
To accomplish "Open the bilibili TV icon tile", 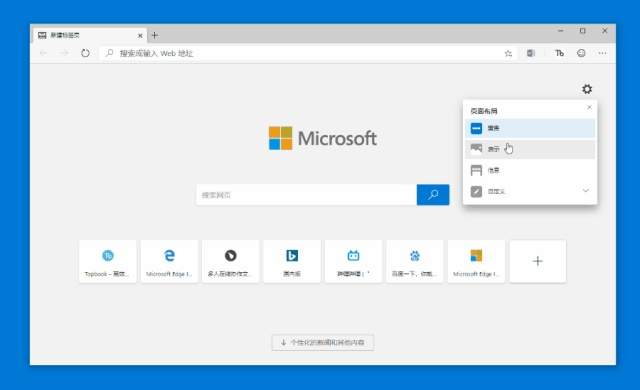I will click(353, 261).
